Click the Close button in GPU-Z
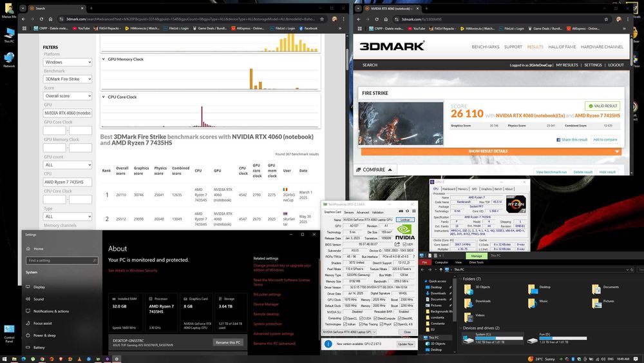This screenshot has width=644, height=363. coord(406,332)
